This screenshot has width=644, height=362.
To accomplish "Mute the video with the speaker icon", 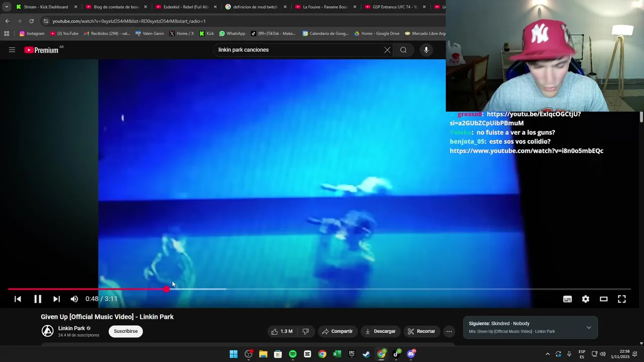I will (74, 299).
